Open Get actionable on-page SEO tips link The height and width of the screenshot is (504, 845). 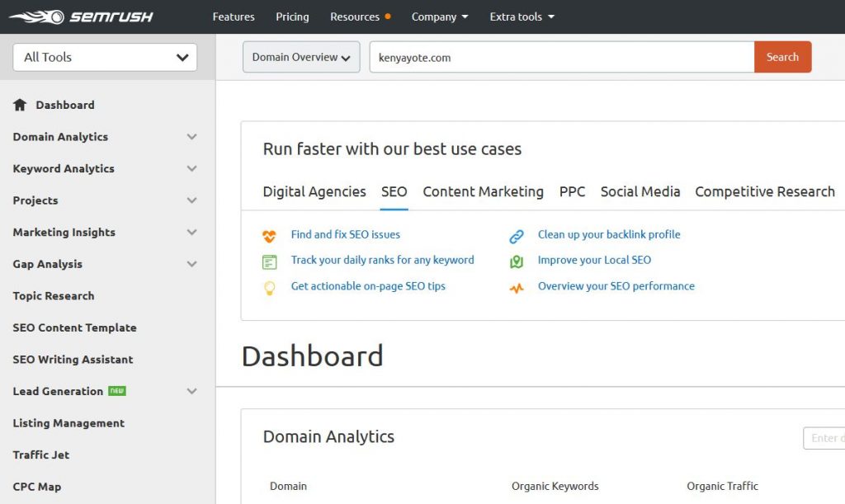point(368,286)
